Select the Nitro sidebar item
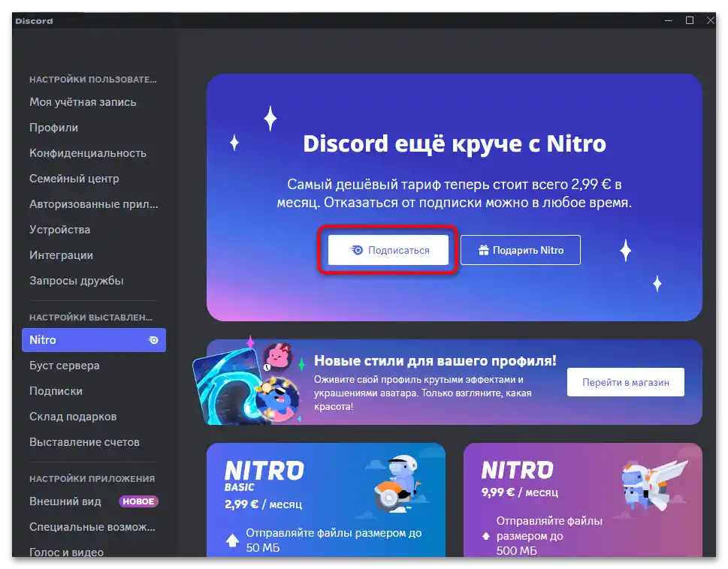 [93, 340]
